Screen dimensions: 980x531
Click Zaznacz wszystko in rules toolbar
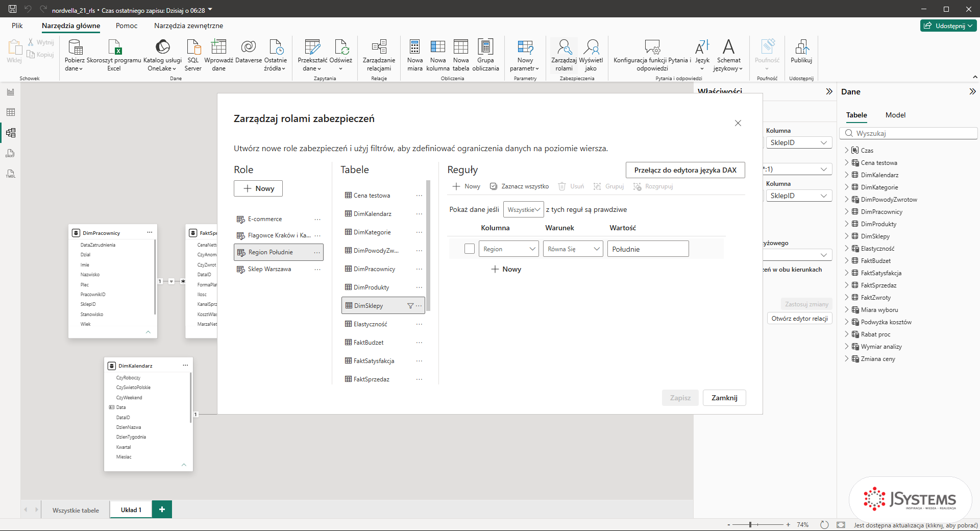click(519, 186)
